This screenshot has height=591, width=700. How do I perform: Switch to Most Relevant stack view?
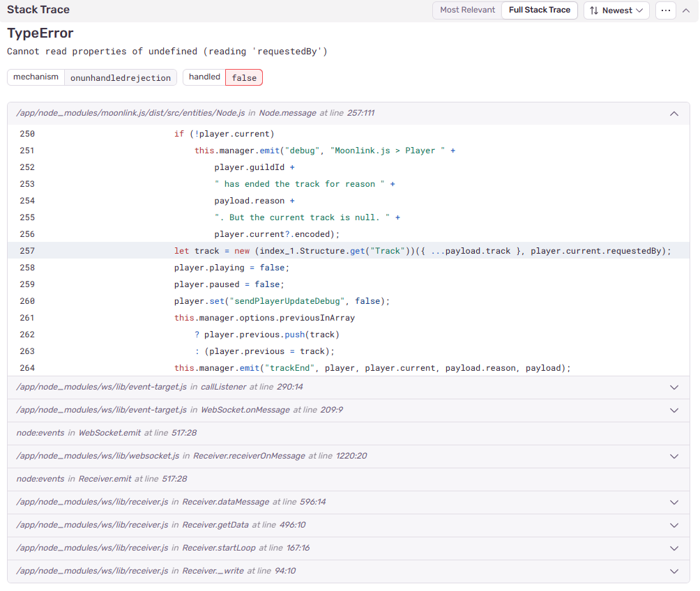click(x=467, y=10)
